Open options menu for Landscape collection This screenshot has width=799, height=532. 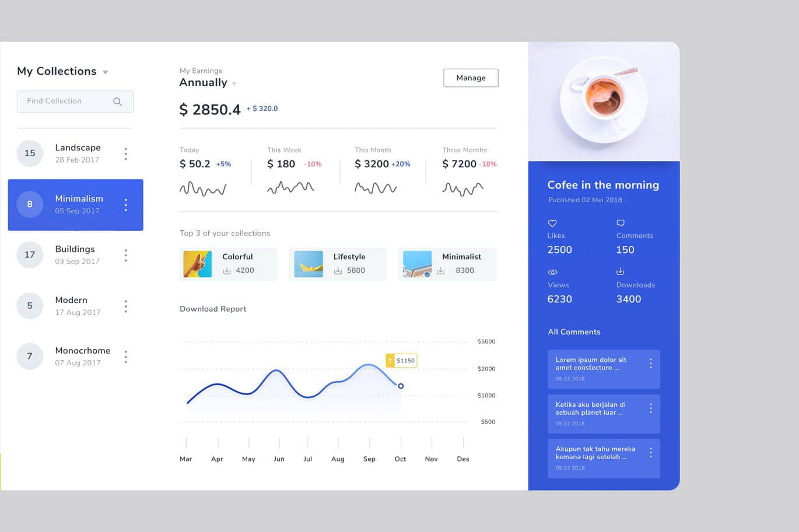pos(125,154)
